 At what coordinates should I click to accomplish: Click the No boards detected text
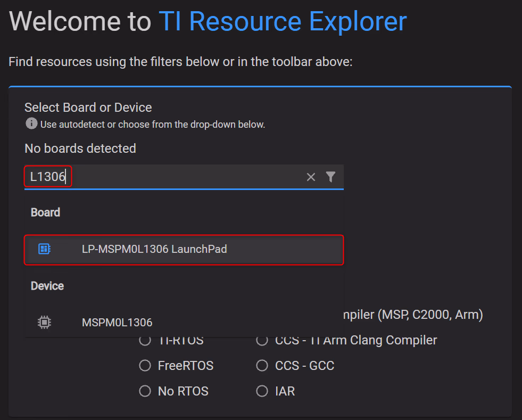tap(80, 148)
